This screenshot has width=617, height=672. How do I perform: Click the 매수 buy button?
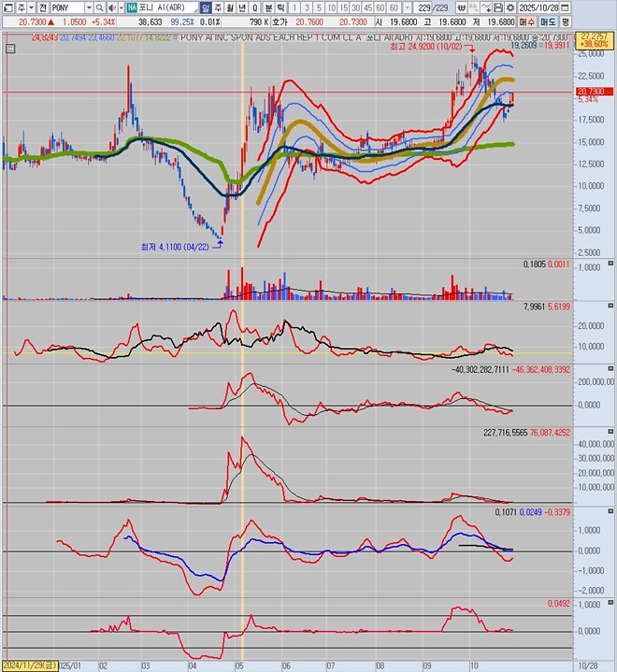[527, 21]
